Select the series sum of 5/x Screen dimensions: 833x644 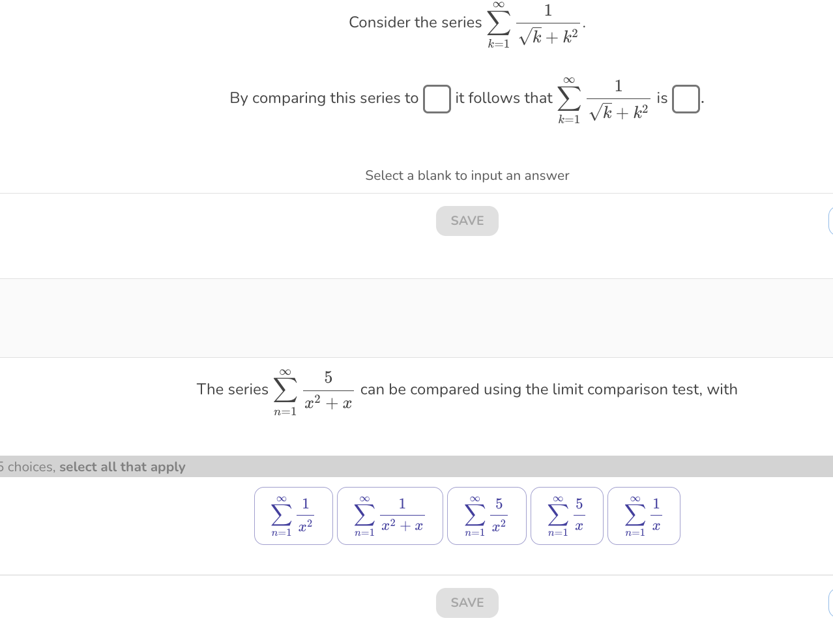click(567, 516)
